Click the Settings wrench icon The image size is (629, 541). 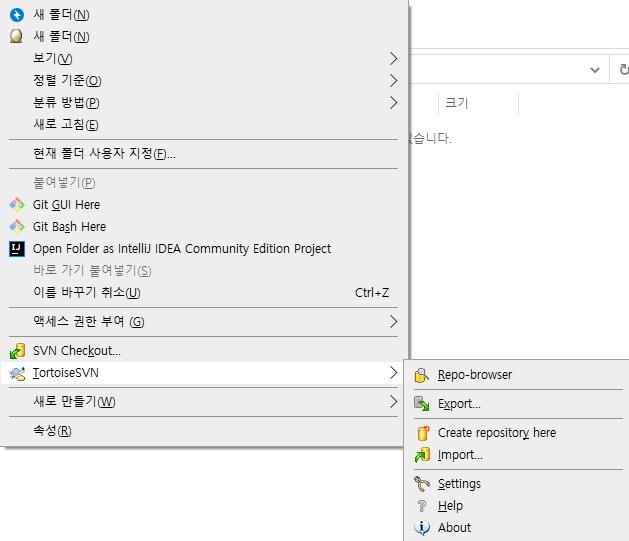click(x=422, y=484)
